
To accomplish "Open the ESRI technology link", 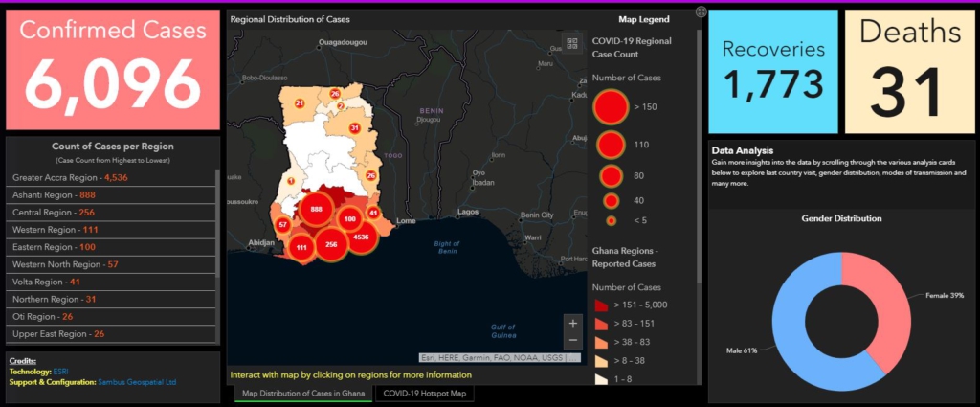I will (62, 371).
